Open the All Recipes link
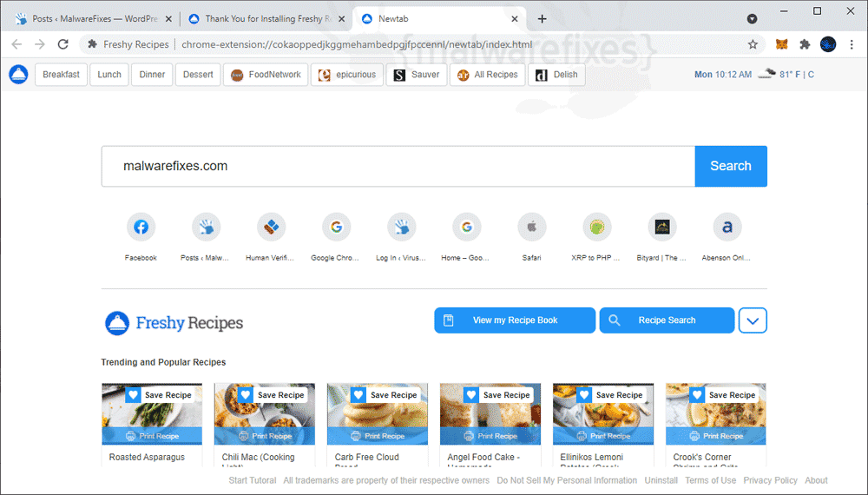 point(487,75)
